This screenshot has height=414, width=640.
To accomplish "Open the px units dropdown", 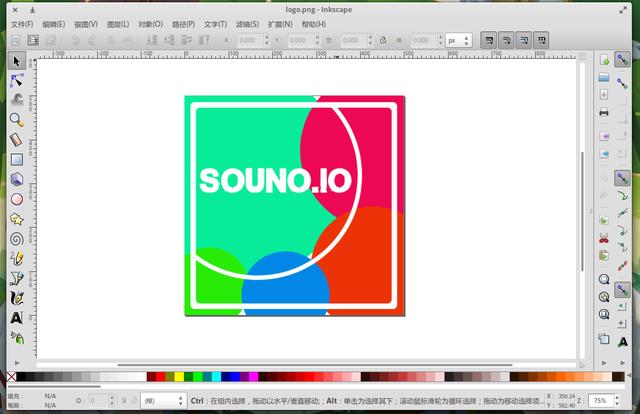I will point(459,40).
